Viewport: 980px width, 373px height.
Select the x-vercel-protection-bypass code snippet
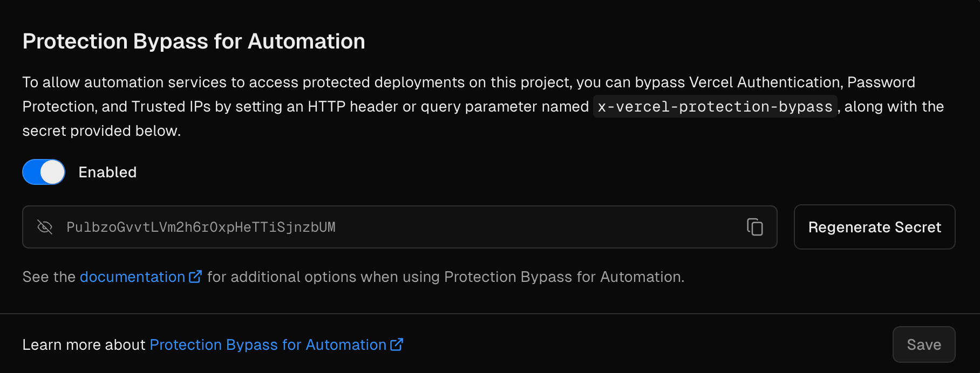point(713,106)
